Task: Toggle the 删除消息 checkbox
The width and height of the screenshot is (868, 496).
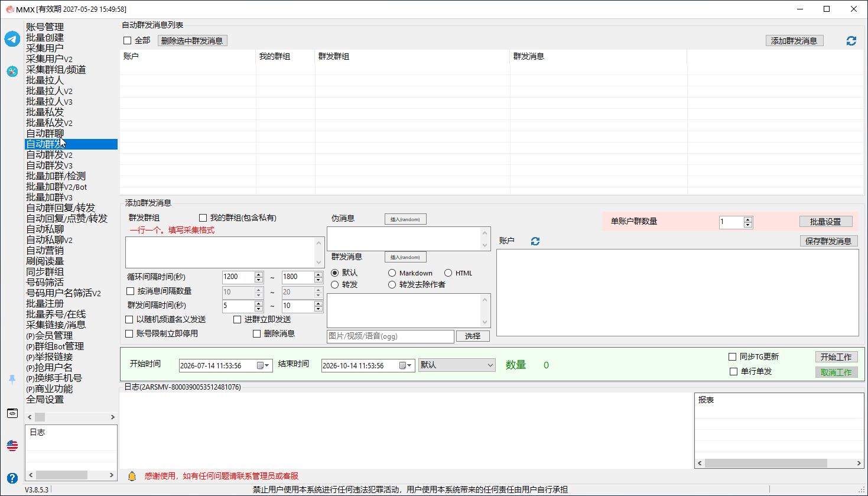Action: coord(256,333)
